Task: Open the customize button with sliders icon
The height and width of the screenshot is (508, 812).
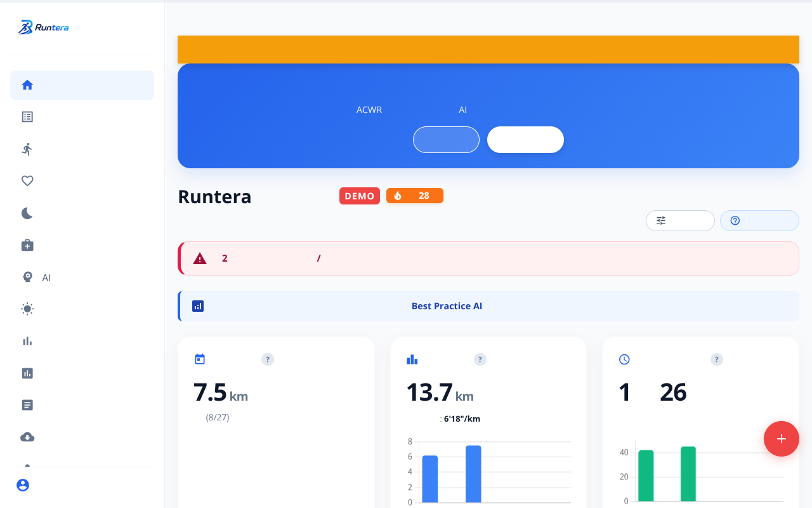Action: click(680, 220)
